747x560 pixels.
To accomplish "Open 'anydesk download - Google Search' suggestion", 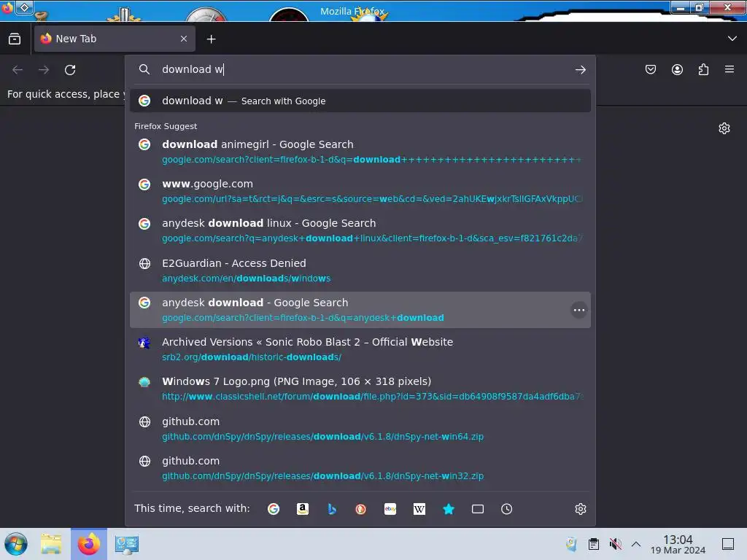I will click(x=360, y=310).
